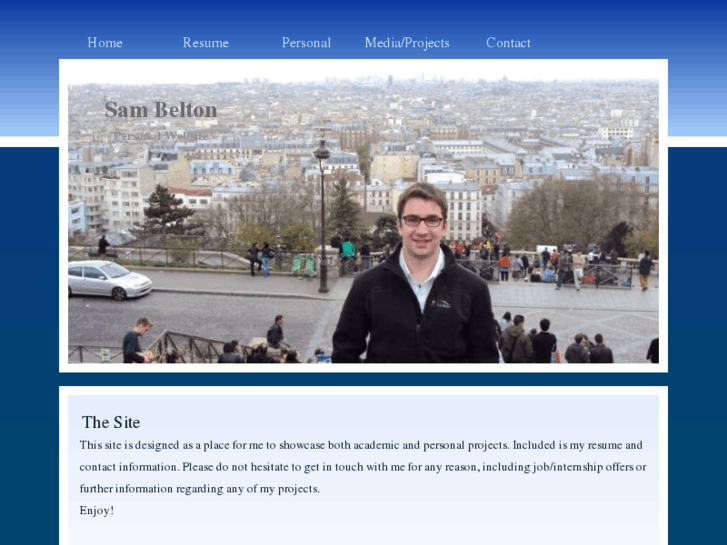Click the Sam Belton site title

(x=161, y=110)
